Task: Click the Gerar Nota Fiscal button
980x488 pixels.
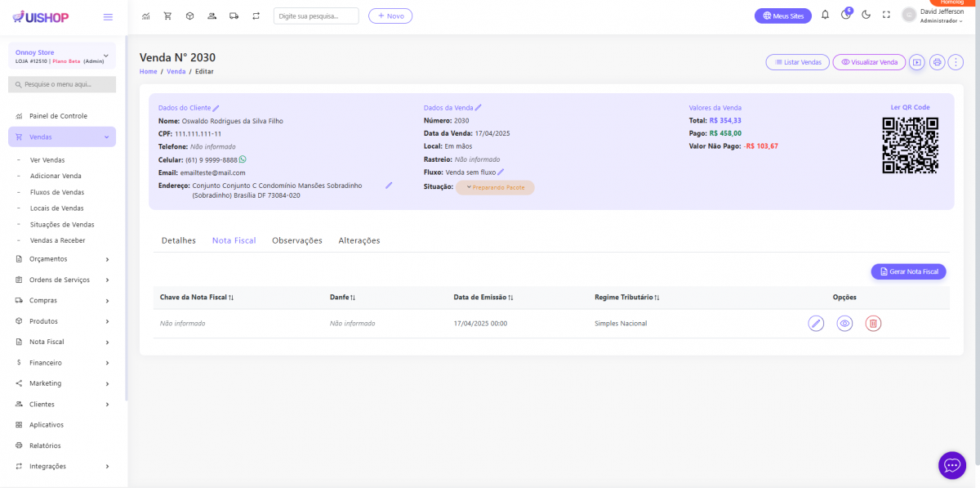Action: click(x=908, y=271)
